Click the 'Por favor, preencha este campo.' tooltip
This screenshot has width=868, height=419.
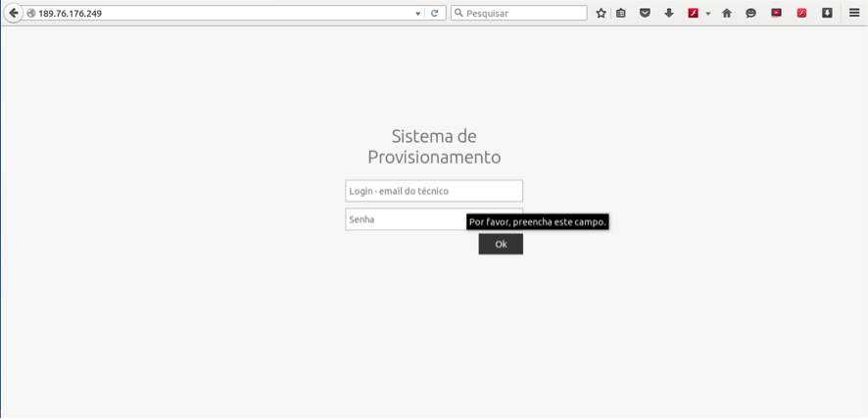pyautogui.click(x=538, y=222)
